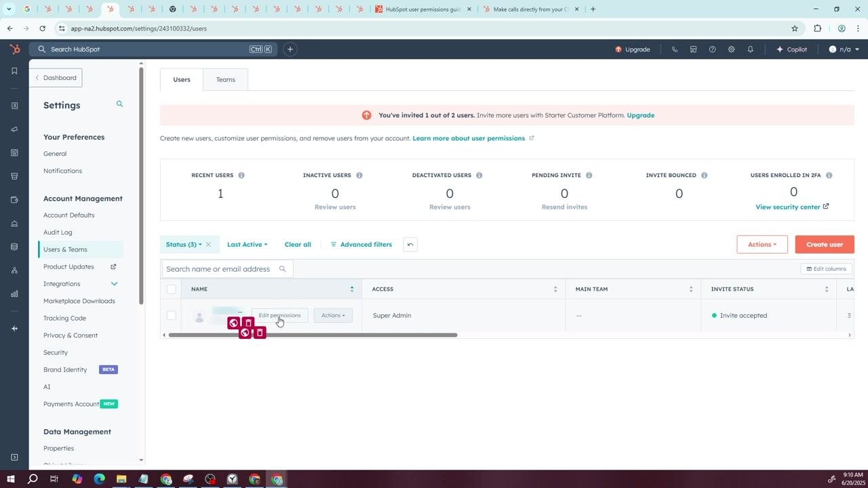Image resolution: width=868 pixels, height=488 pixels.
Task: Expand the left navigation rail toggle at bottom
Action: click(x=14, y=457)
